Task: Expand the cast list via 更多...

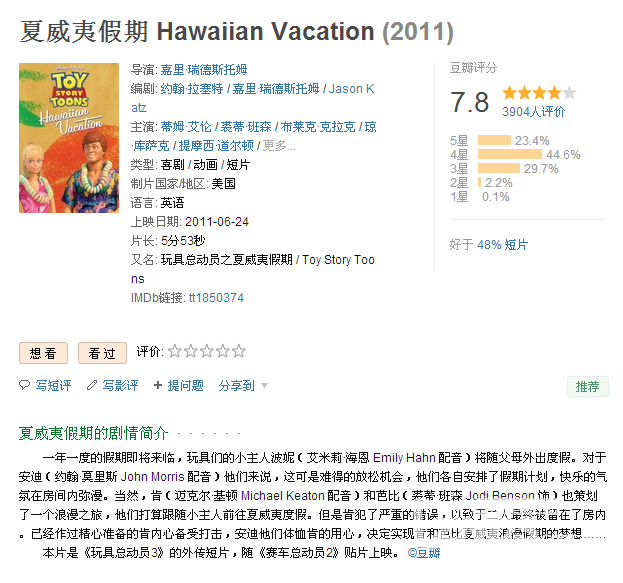Action: click(279, 146)
